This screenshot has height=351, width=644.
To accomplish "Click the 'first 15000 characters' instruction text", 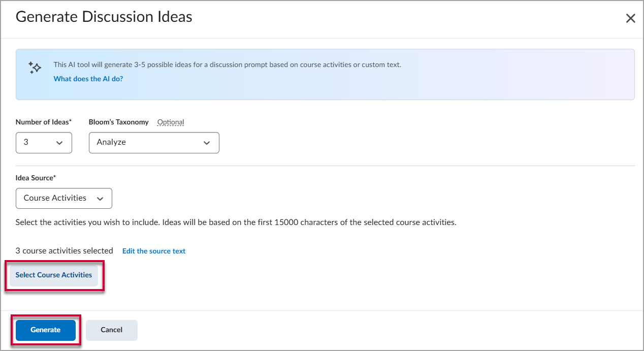I will 236,222.
